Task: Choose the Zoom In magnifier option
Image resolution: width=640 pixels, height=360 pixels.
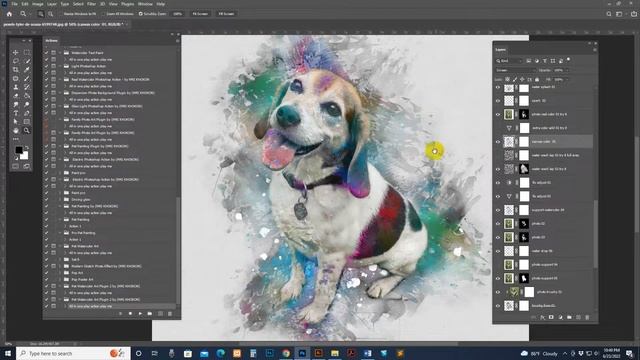Action: click(41, 14)
